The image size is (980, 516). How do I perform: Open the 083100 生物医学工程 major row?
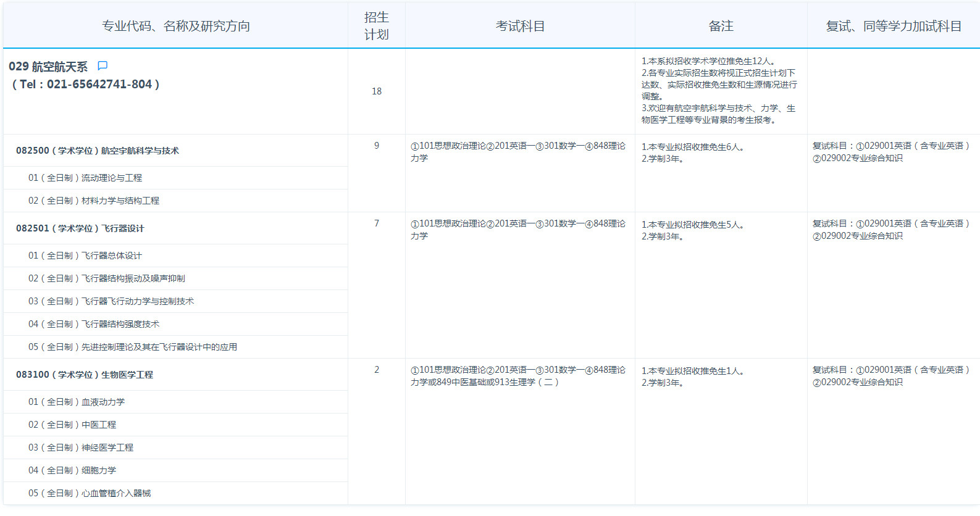(x=85, y=375)
